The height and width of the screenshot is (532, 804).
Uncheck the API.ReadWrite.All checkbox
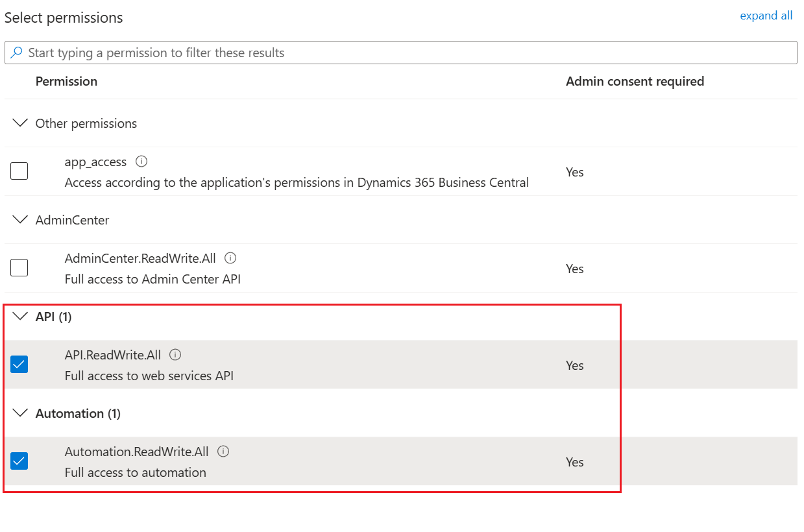click(19, 365)
